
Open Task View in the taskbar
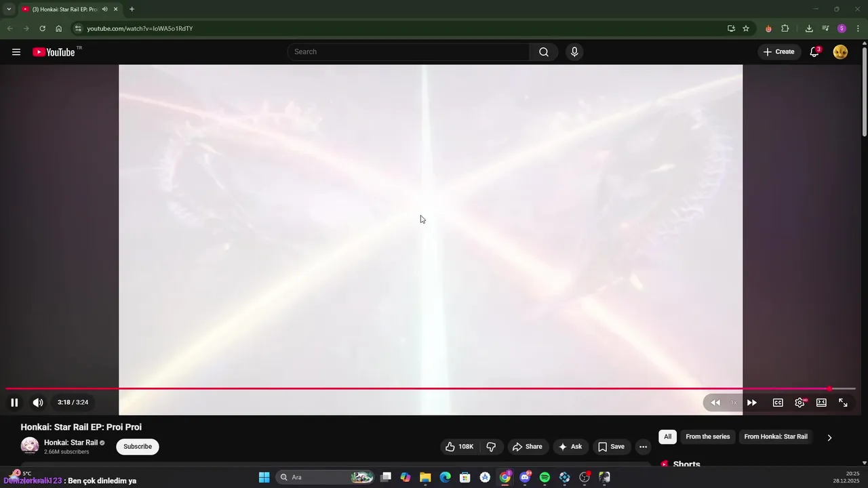pos(386,477)
